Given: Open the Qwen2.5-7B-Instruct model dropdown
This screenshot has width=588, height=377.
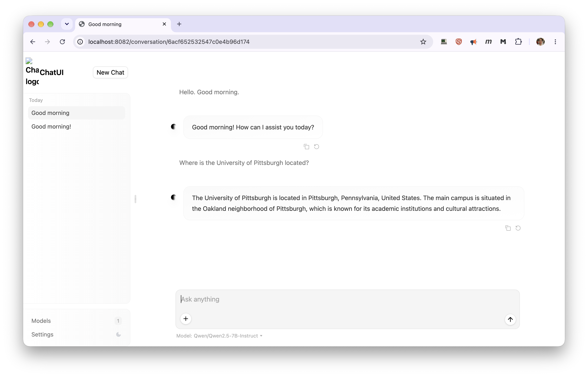Looking at the screenshot, I should [219, 336].
